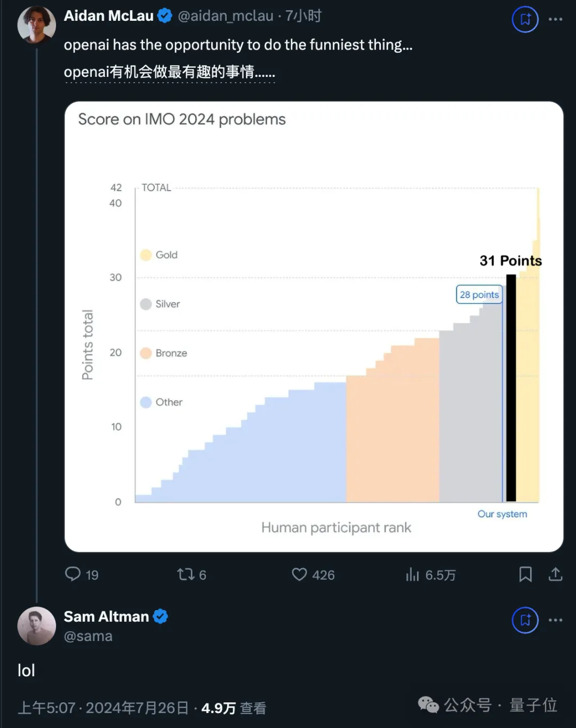The image size is (576, 728).
Task: Open the Sam Altman display name link
Action: 107,616
